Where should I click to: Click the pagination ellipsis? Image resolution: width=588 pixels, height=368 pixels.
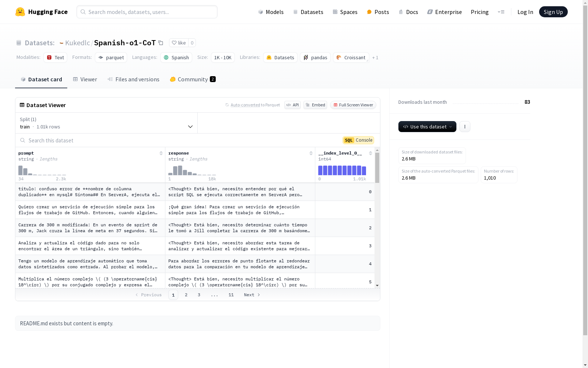coord(215,295)
